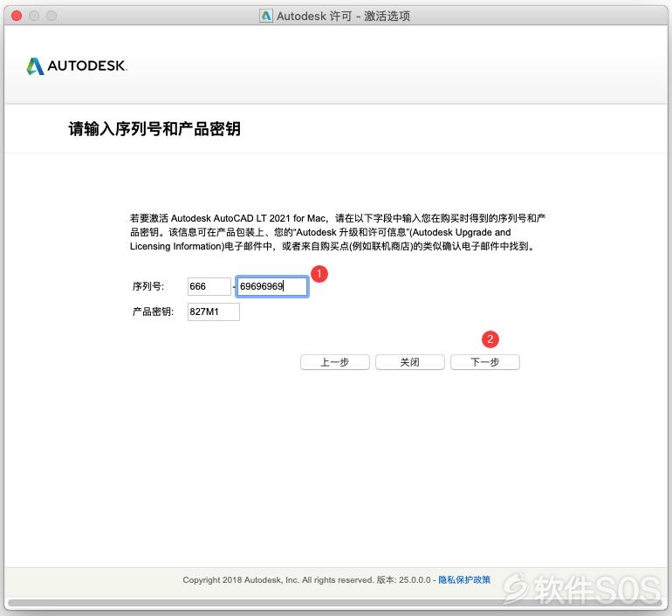Image resolution: width=672 pixels, height=616 pixels.
Task: Click the Autodesk logo in header
Action: coord(77,66)
